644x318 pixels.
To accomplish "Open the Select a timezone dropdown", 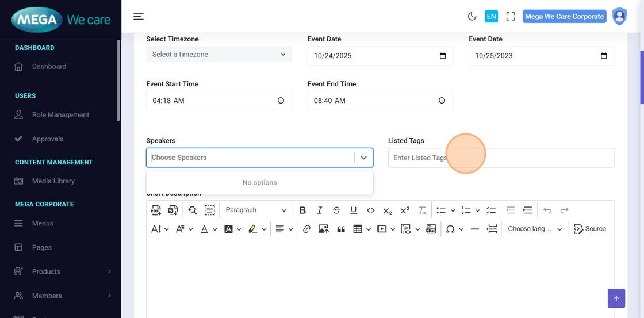I will pyautogui.click(x=219, y=55).
